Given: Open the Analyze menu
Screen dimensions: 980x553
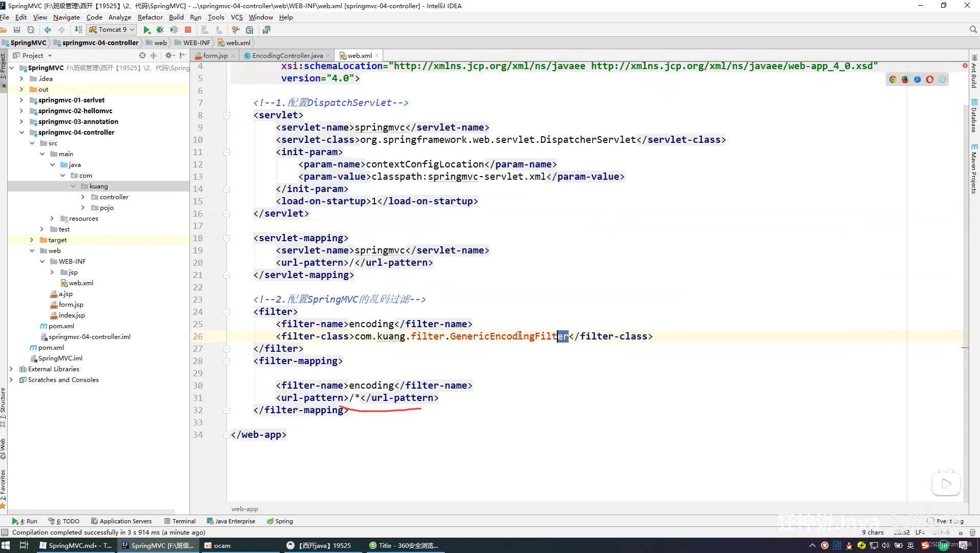Looking at the screenshot, I should pos(120,17).
